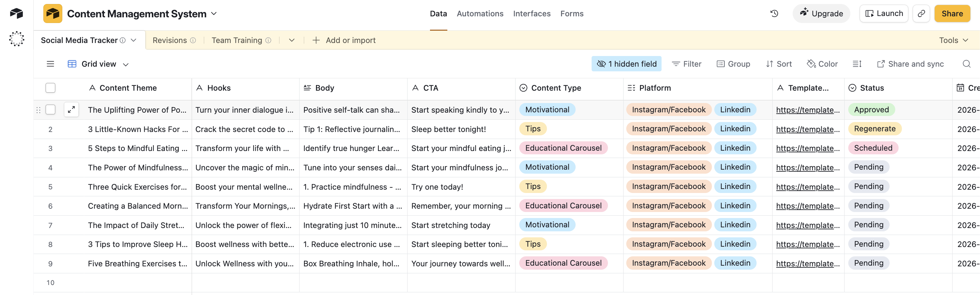
Task: Switch to the Forms tab
Action: coord(571,14)
